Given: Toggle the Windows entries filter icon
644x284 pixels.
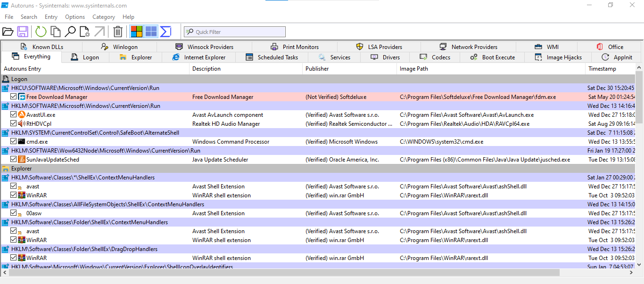Looking at the screenshot, I should click(137, 32).
